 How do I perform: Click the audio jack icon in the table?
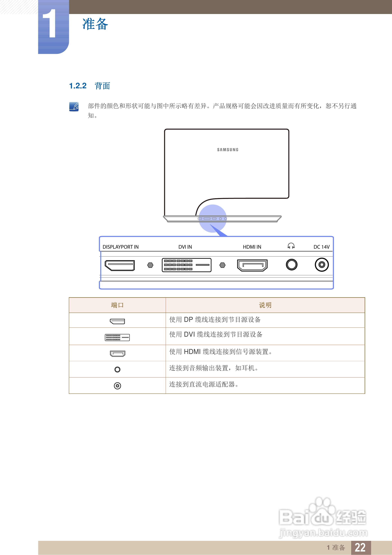tap(117, 369)
